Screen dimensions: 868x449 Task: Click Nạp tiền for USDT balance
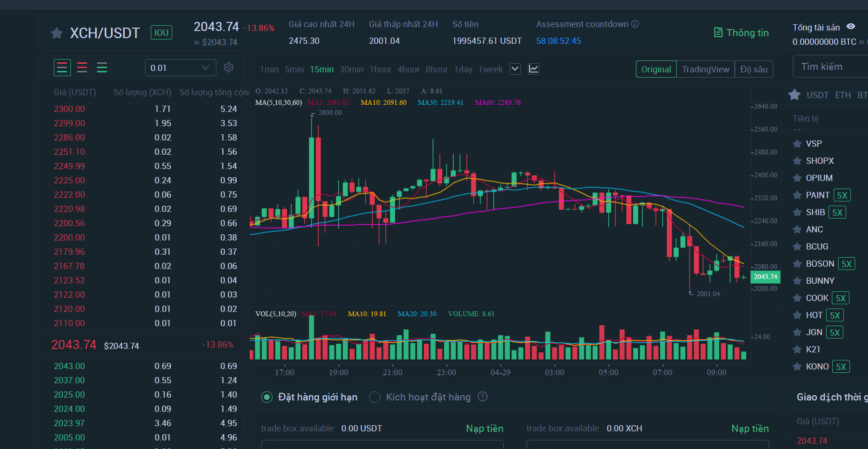pyautogui.click(x=484, y=429)
